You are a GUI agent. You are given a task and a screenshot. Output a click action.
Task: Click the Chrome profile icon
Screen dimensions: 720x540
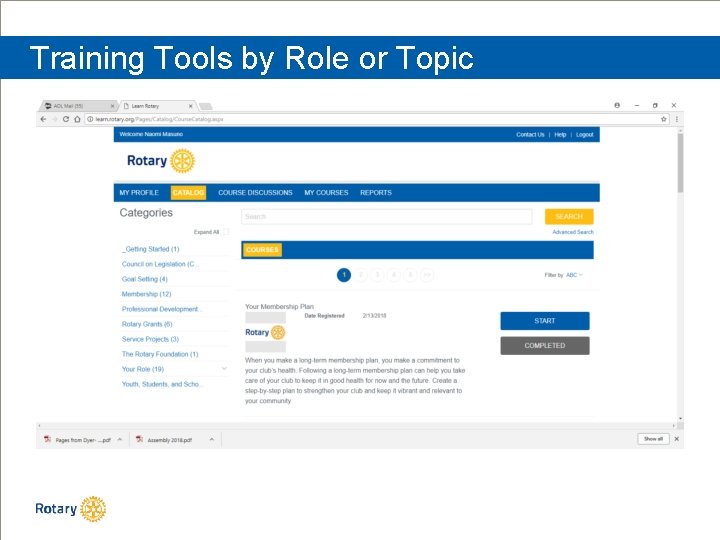pos(617,105)
